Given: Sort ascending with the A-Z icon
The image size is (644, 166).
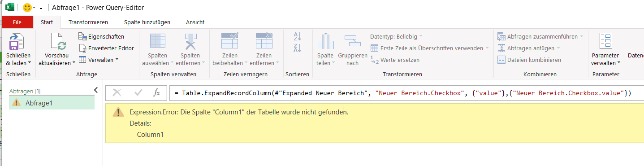Looking at the screenshot, I should pos(297,36).
